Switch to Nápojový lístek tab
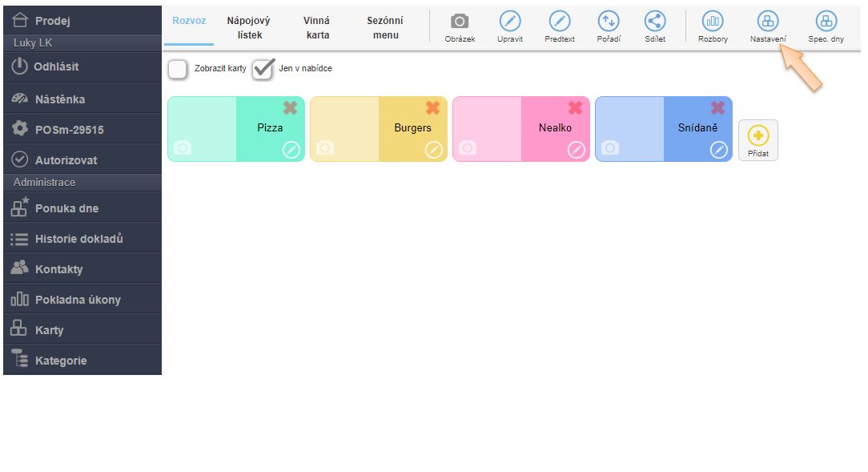Viewport: 868px width, 472px height. (250, 28)
